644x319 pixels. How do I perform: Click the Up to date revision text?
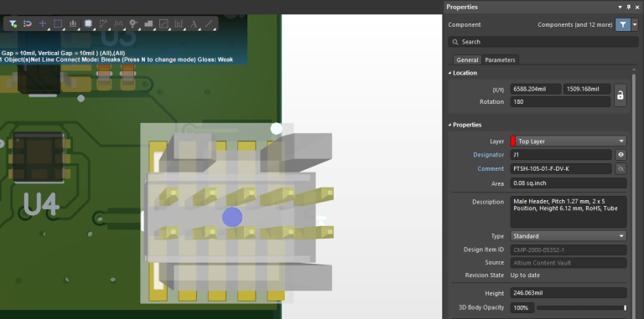[525, 275]
